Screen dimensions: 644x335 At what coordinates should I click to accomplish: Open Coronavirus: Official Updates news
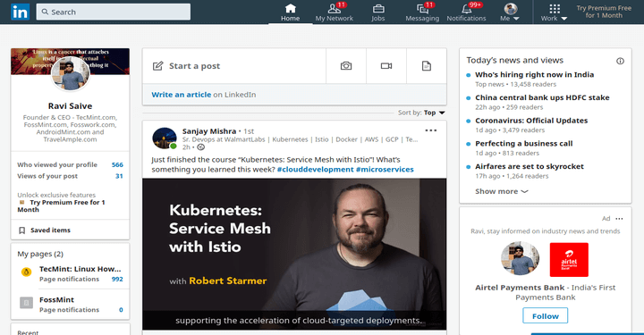pyautogui.click(x=531, y=121)
